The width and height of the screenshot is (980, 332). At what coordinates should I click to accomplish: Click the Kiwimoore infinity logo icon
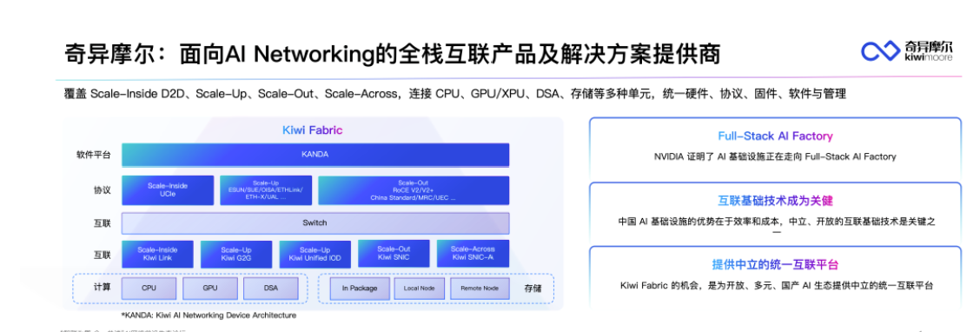click(879, 51)
